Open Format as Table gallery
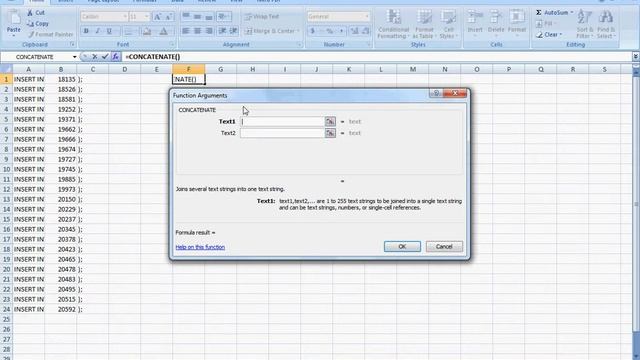The height and width of the screenshot is (360, 640). click(x=424, y=24)
